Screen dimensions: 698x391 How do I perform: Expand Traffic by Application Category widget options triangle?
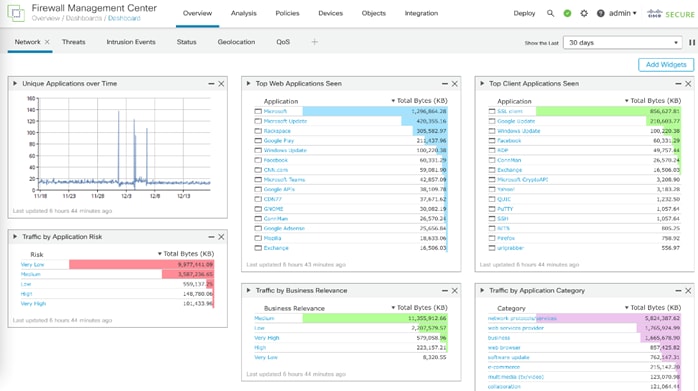(x=482, y=290)
